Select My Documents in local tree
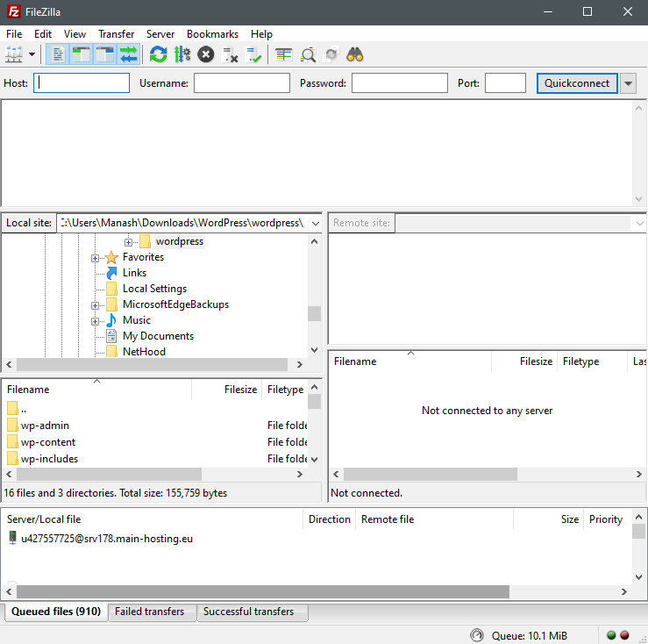Viewport: 648px width, 644px height. pos(158,336)
